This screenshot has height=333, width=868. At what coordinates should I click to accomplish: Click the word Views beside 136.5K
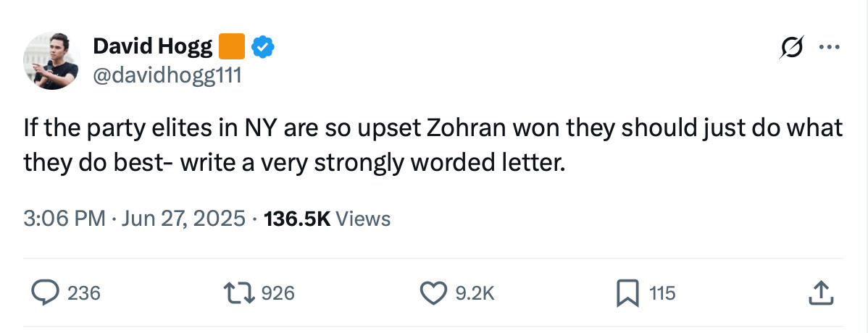click(363, 219)
